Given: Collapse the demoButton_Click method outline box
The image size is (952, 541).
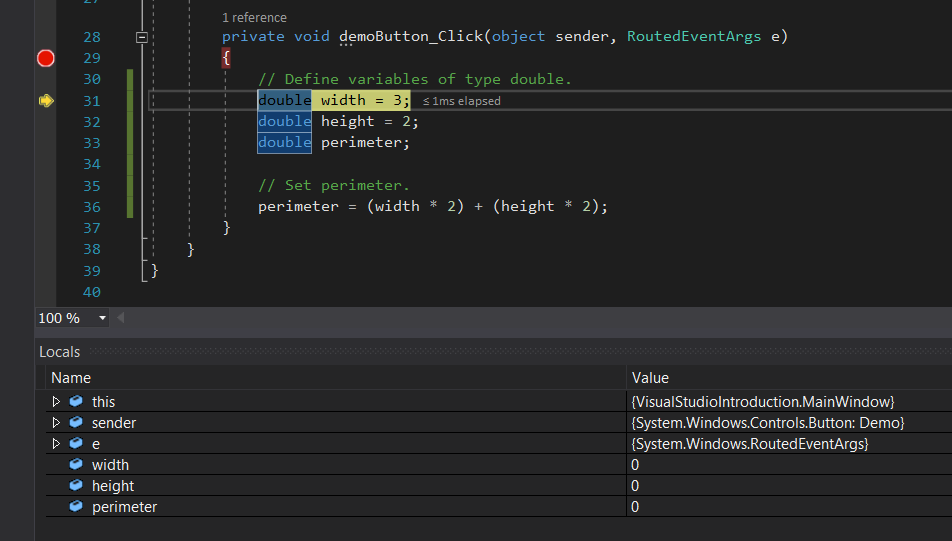Looking at the screenshot, I should click(x=142, y=37).
